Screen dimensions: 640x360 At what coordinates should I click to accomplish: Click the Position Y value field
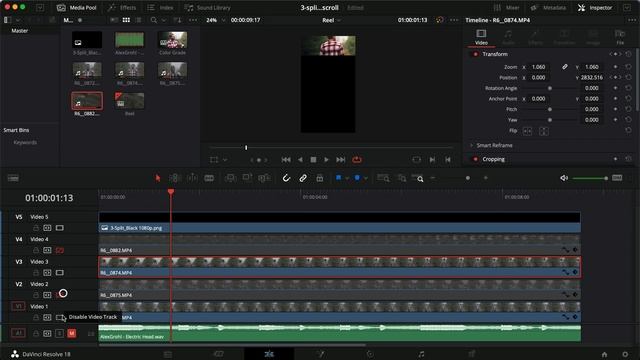coord(592,77)
